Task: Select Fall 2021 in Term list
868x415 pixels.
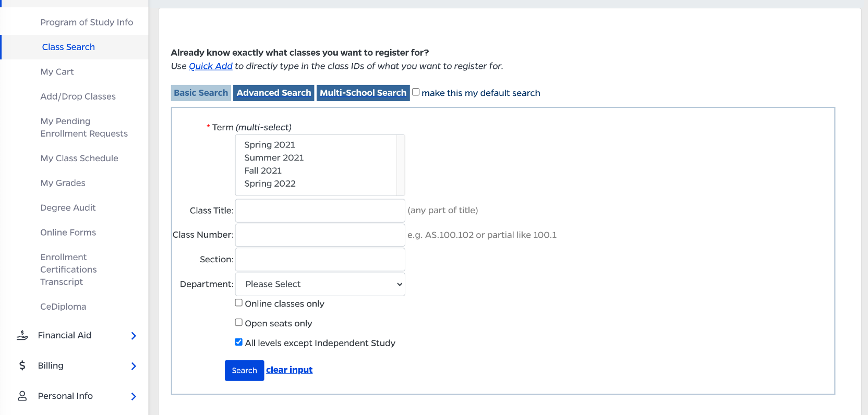Action: click(263, 170)
